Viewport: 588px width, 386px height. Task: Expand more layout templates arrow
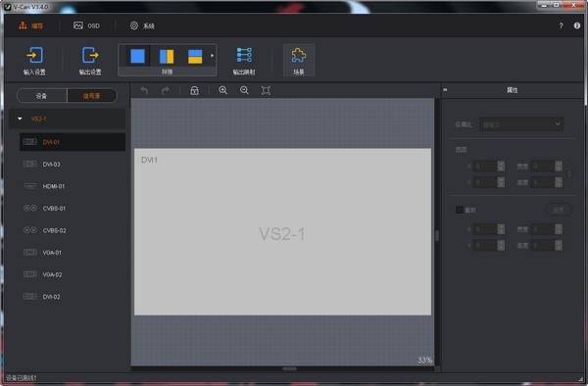point(213,56)
